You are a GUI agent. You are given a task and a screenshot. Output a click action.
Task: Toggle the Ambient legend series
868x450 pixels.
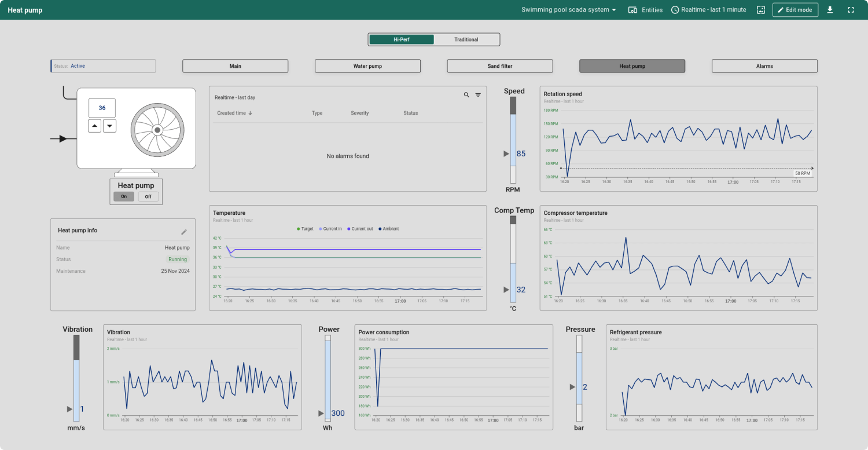388,229
